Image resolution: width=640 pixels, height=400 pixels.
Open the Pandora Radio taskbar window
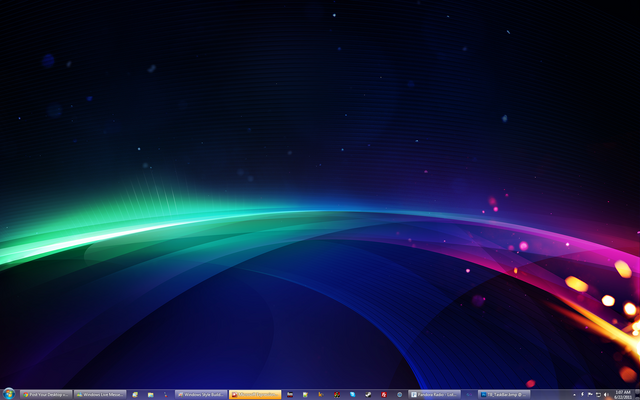pyautogui.click(x=435, y=394)
